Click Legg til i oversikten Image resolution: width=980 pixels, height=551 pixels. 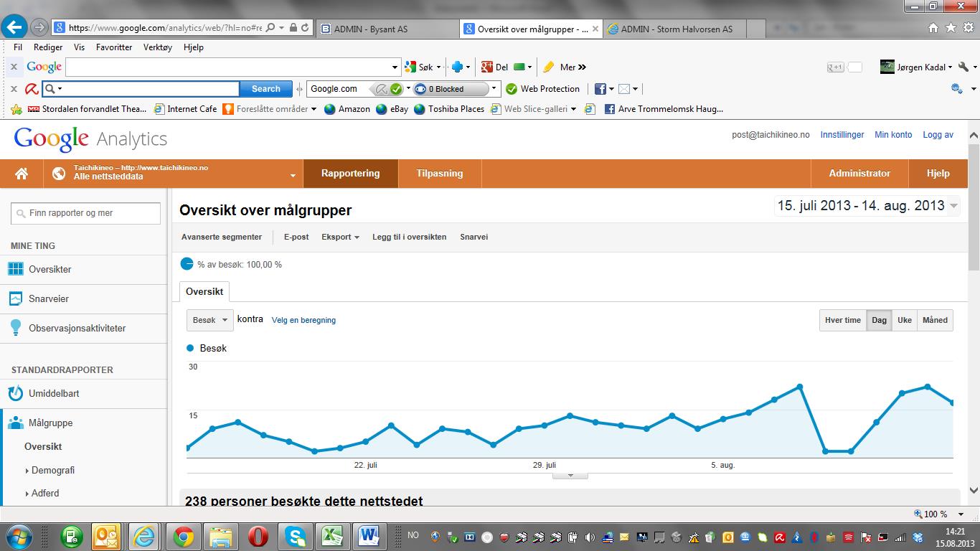click(409, 237)
